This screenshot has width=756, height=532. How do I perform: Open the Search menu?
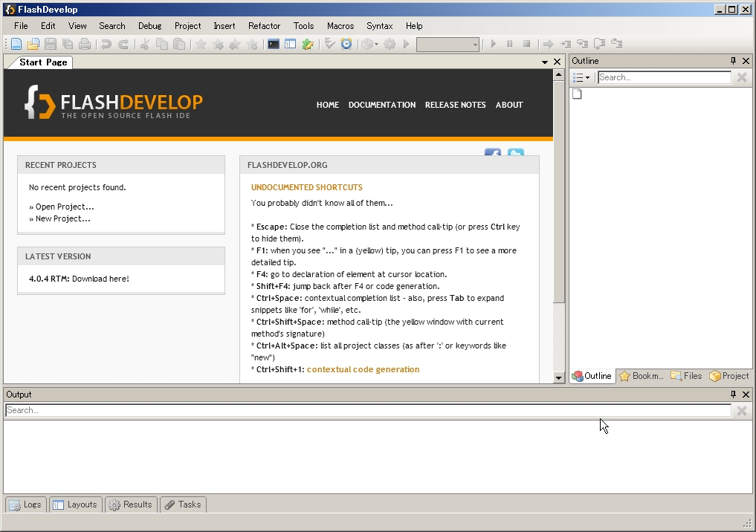(112, 26)
